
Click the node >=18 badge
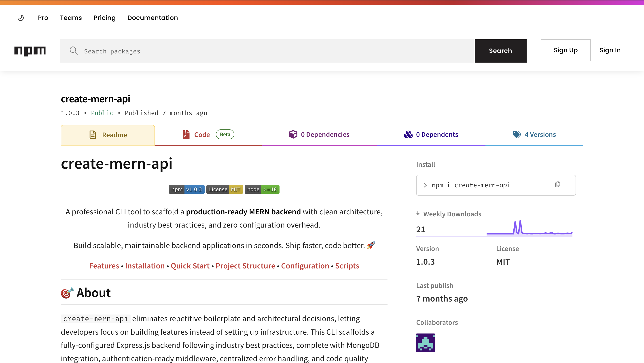(262, 189)
